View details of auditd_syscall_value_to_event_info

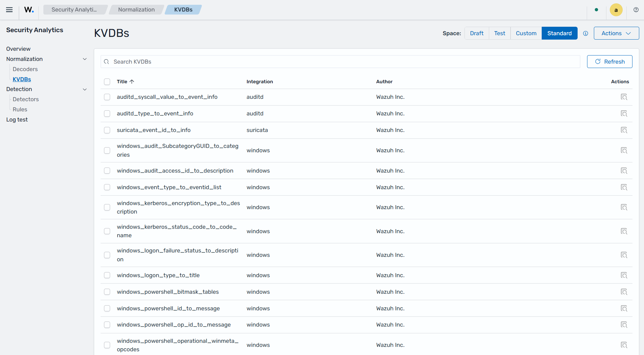[624, 97]
